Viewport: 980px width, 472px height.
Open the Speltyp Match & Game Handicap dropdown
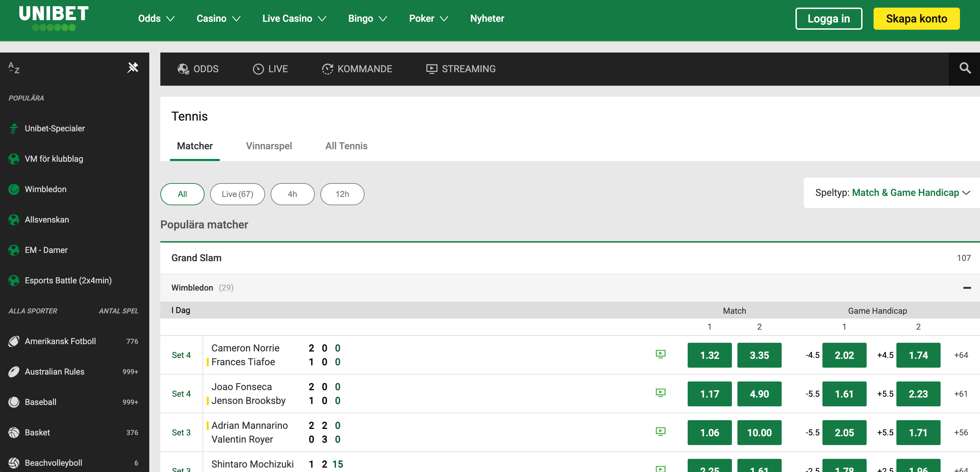[892, 193]
